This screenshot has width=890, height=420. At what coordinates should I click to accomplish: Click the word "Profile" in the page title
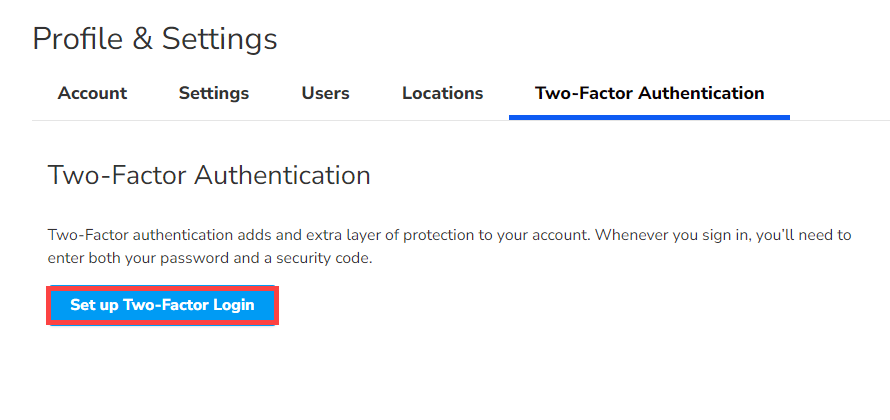[77, 39]
